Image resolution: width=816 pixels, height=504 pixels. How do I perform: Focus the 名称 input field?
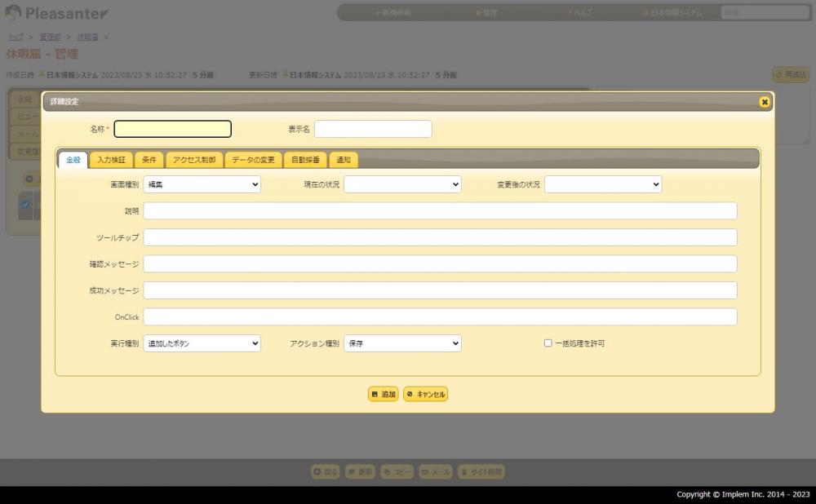pyautogui.click(x=172, y=129)
